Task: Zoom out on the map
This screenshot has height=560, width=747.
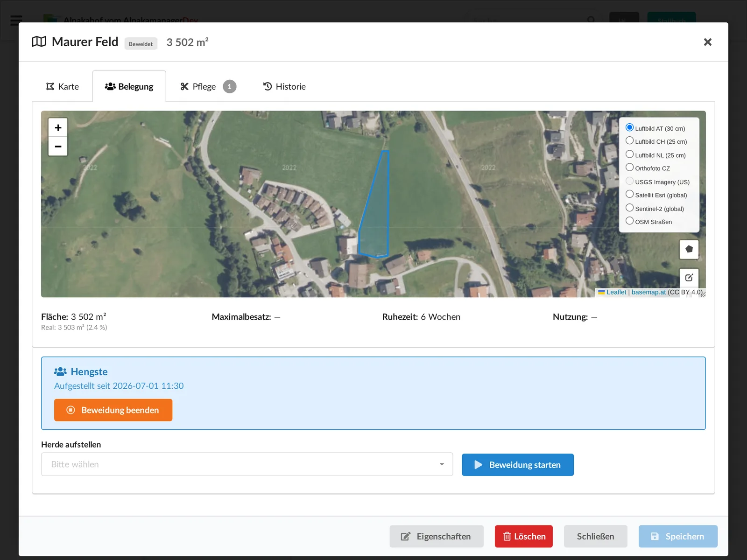Action: pos(58,146)
